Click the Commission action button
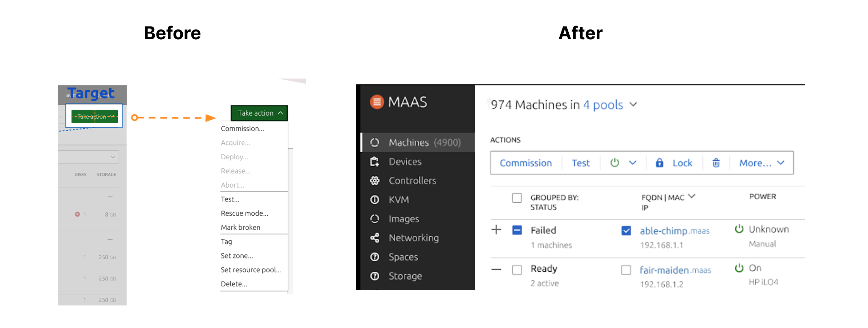 coord(526,163)
